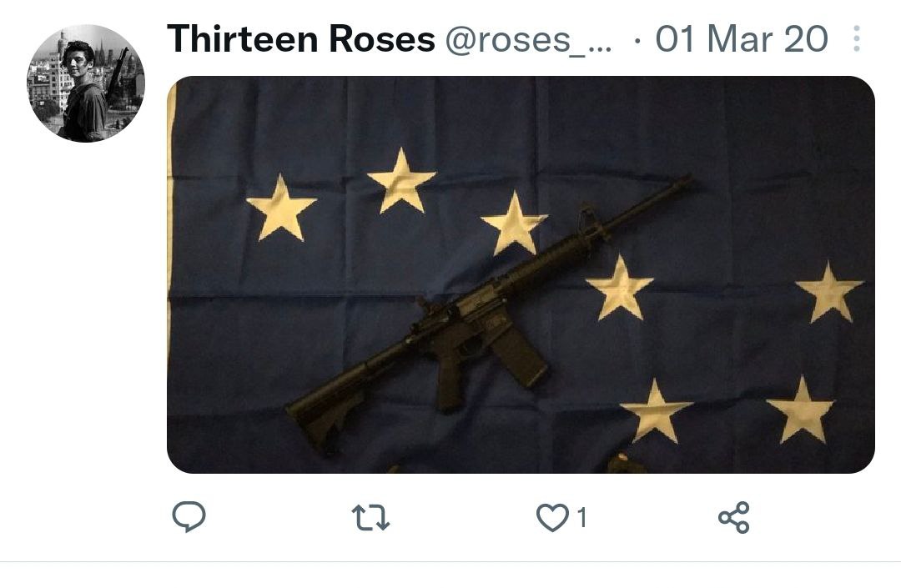Click the person in the avatar picture

(x=82, y=92)
